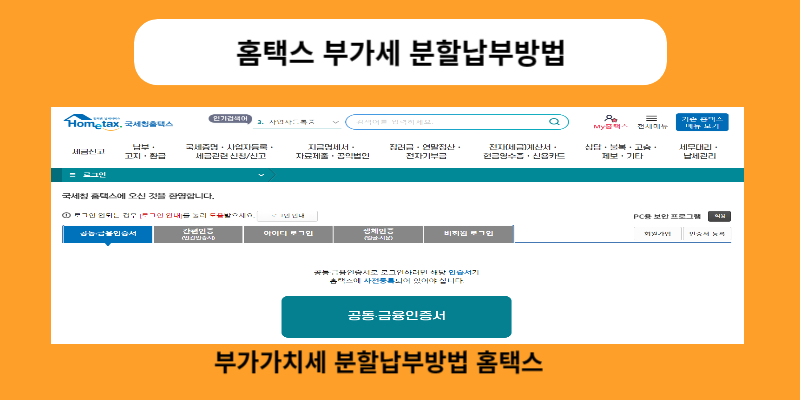Click the blue button at top right
The height and width of the screenshot is (400, 800).
pos(702,122)
